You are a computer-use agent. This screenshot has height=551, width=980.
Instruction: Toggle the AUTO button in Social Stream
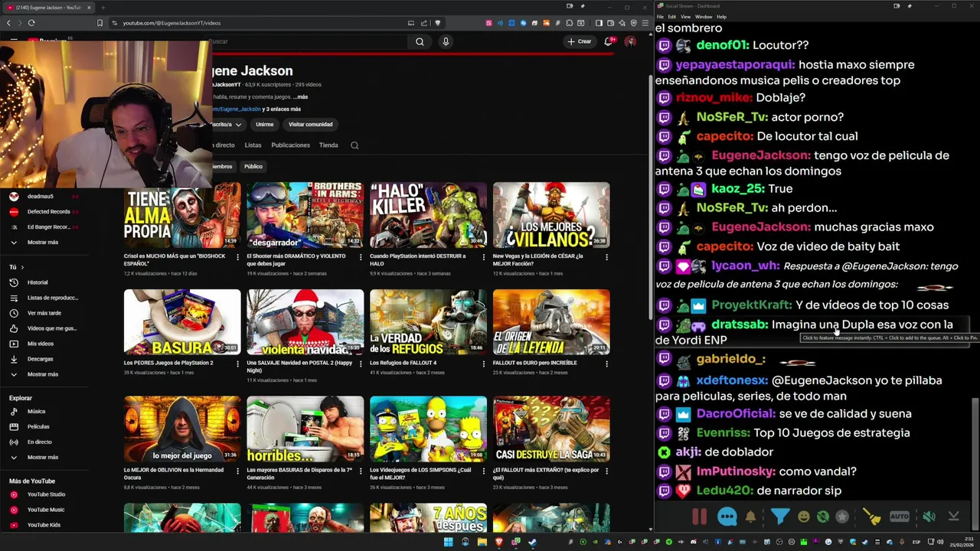point(900,517)
